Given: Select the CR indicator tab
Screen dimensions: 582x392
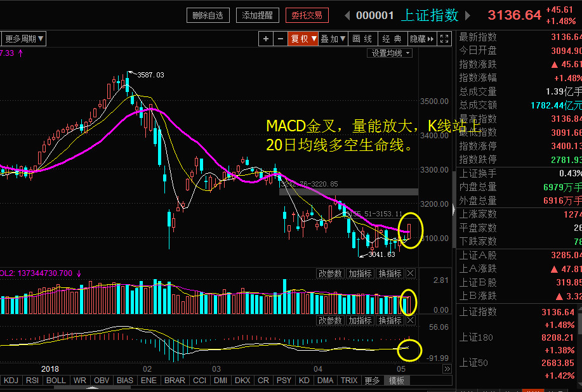Looking at the screenshot, I should [263, 381].
